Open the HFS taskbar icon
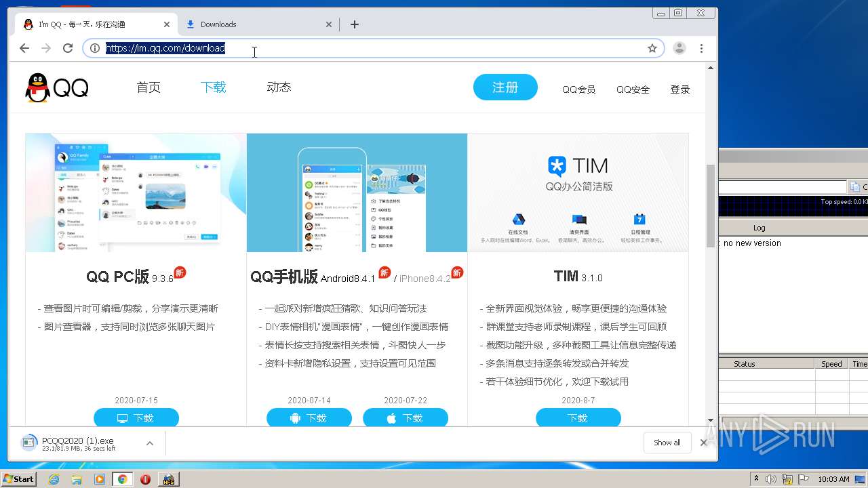This screenshot has width=868, height=488. pos(168,479)
